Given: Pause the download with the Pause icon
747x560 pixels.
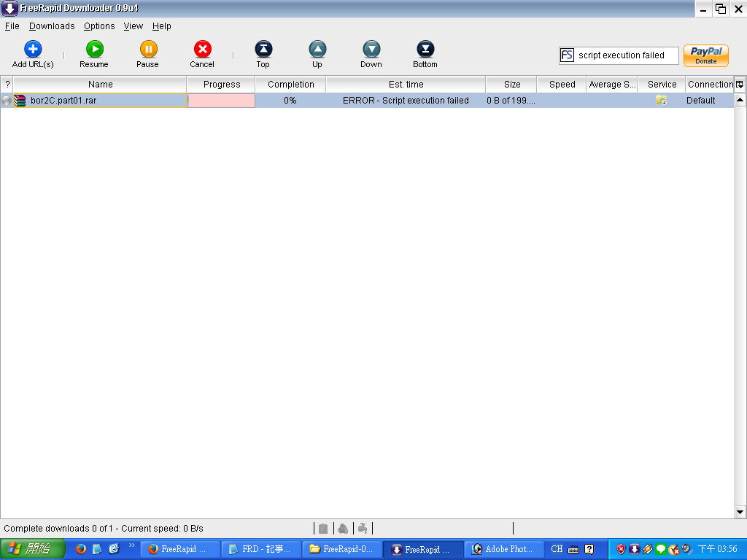Looking at the screenshot, I should pyautogui.click(x=147, y=50).
